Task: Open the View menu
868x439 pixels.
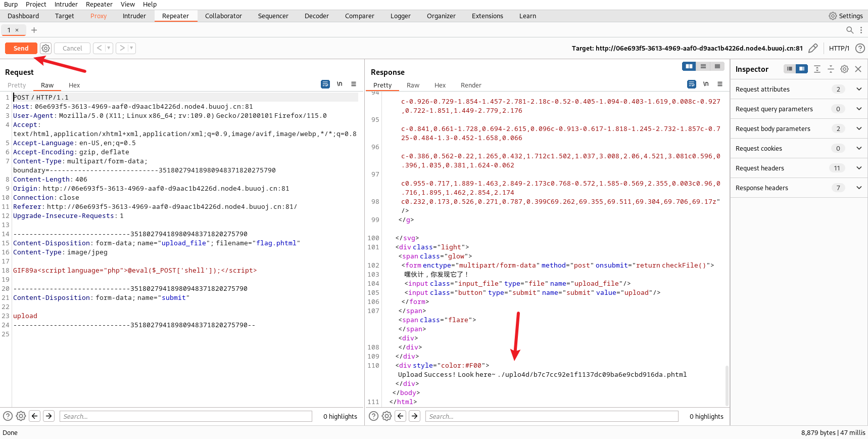Action: pos(127,4)
